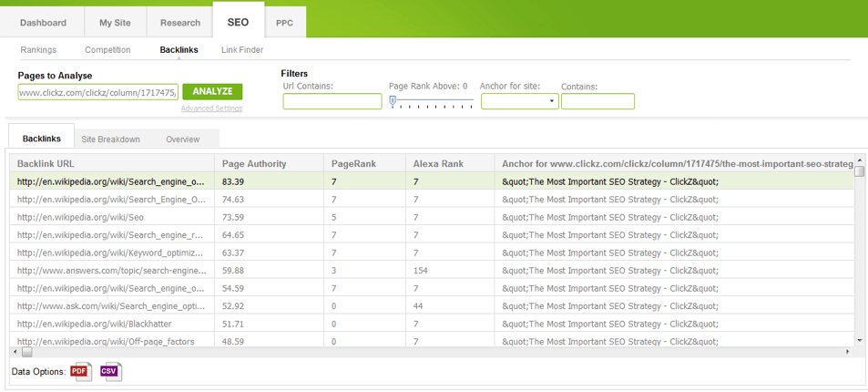Select the row with Page Authority 83.39
Viewport: 868px width, 392px height.
pos(433,181)
